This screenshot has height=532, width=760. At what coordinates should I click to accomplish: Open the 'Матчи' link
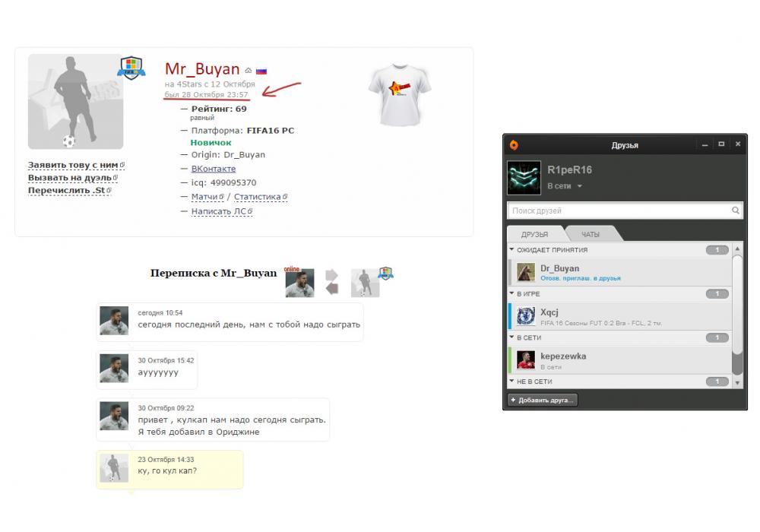207,197
